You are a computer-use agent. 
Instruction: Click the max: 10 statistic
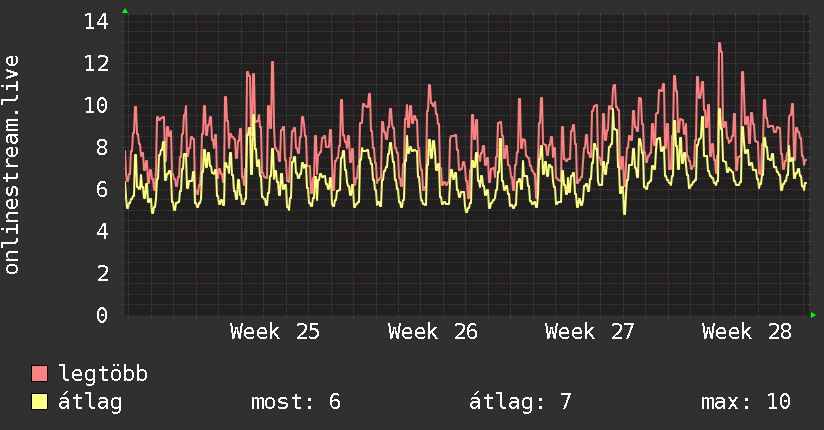click(x=746, y=402)
